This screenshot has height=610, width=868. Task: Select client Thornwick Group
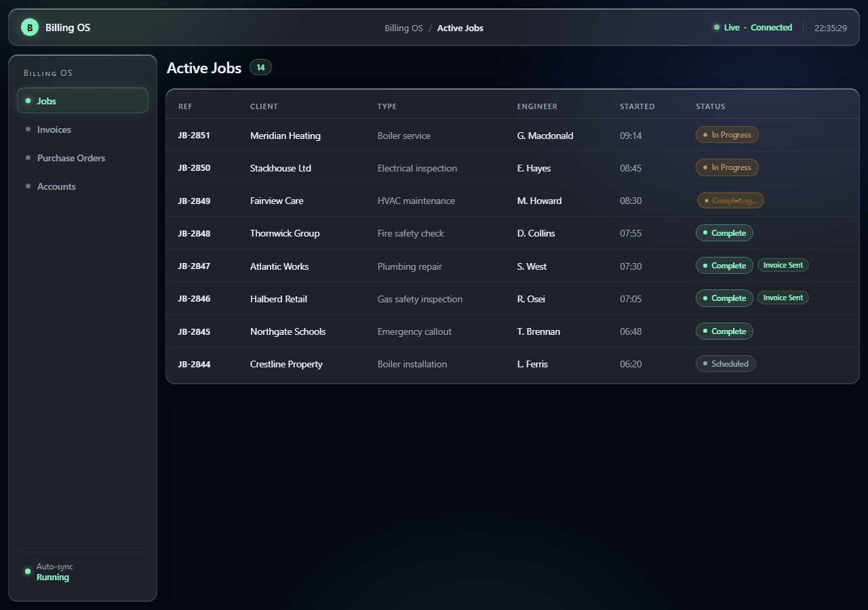[285, 233]
